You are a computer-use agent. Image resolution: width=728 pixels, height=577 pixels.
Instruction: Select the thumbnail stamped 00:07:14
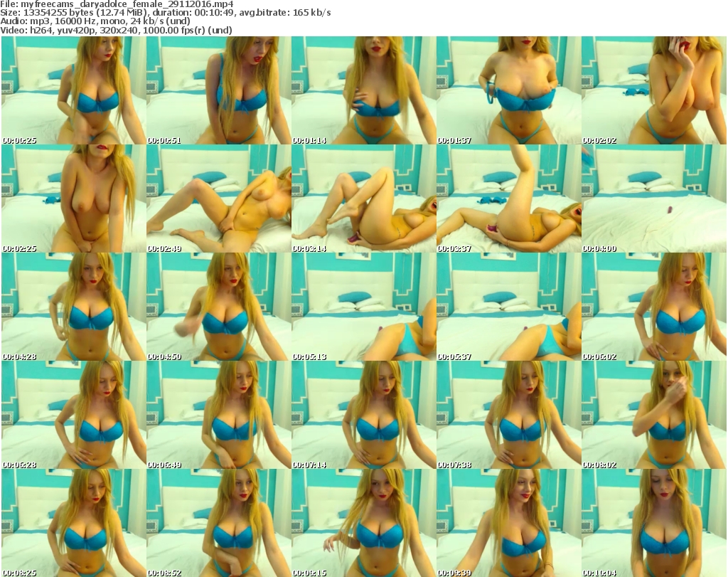[363, 415]
